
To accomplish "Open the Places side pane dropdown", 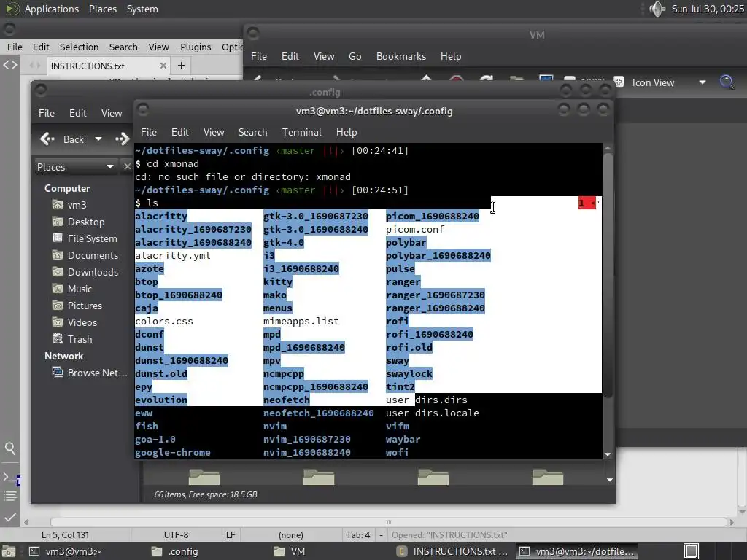I will click(75, 167).
